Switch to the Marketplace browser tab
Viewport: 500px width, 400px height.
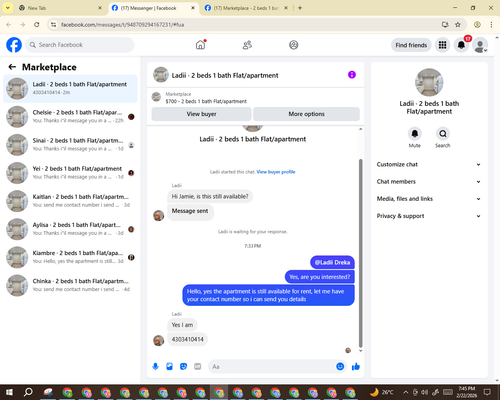[x=246, y=8]
